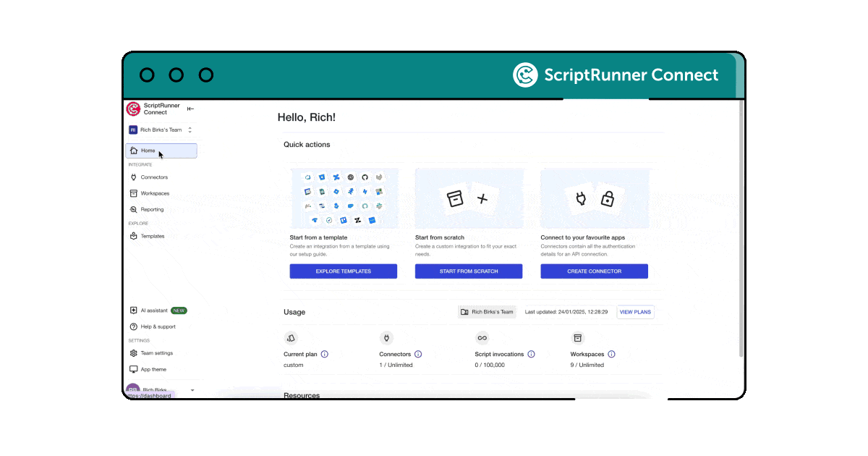Screen dimensions: 868x456
Task: Click the Team settings gear icon
Action: pos(133,353)
